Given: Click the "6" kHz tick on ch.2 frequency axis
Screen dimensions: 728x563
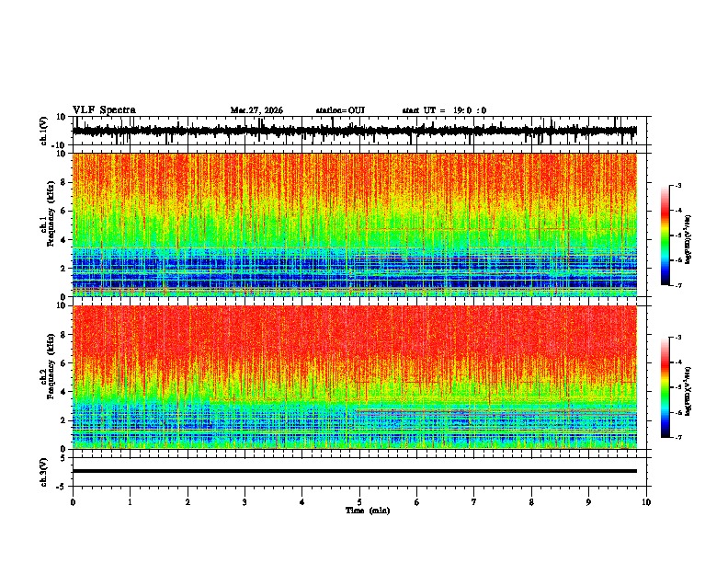Looking at the screenshot, I should click(63, 363).
